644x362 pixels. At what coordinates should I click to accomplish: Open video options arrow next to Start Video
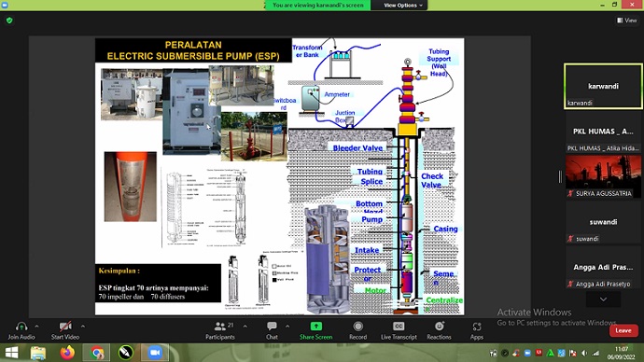(x=83, y=327)
